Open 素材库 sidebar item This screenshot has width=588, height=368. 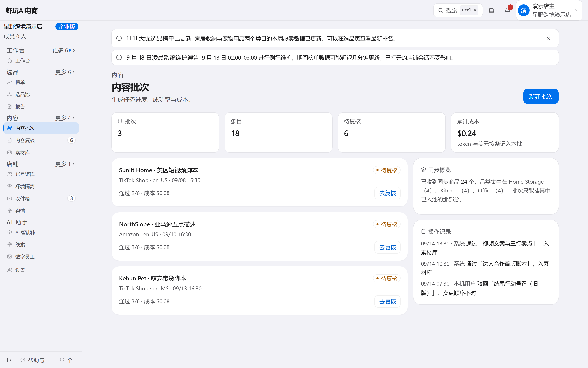pos(41,152)
